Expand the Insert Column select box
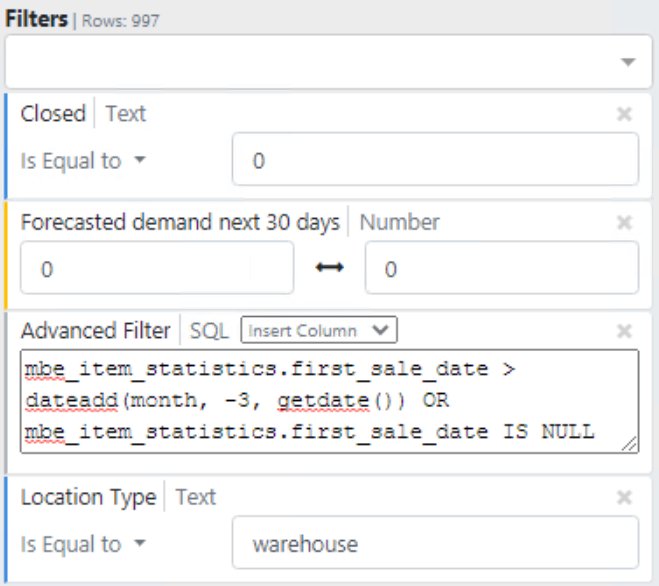The width and height of the screenshot is (659, 586). pyautogui.click(x=319, y=330)
